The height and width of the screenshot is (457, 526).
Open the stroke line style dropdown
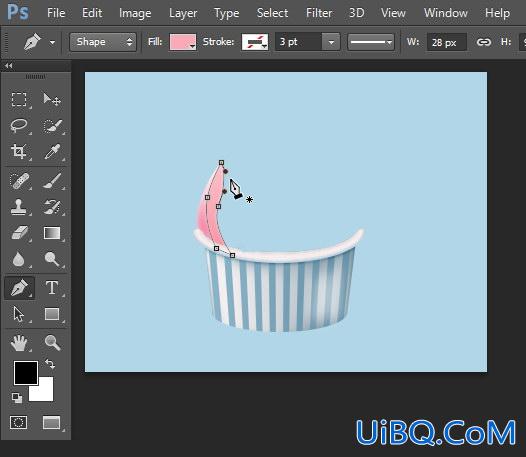coord(371,42)
